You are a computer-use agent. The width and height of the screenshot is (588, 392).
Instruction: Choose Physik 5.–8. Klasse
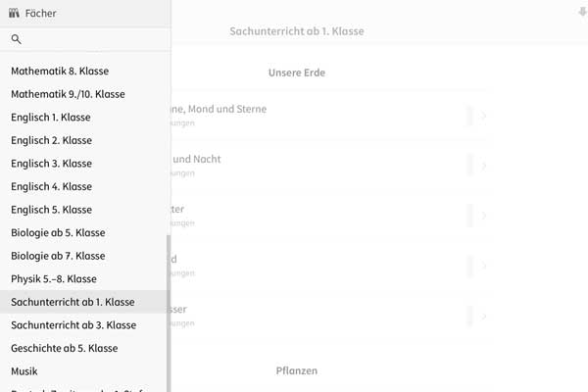(56, 279)
